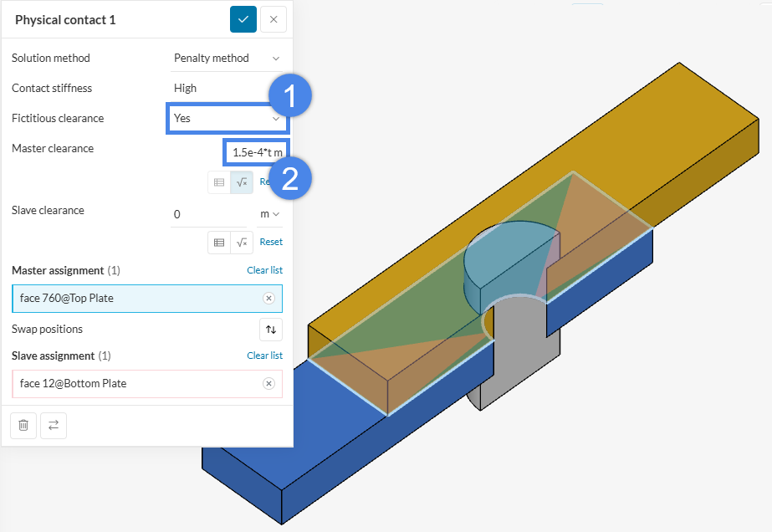Open the Slave clearance unit dropdown
Viewport: 772px width, 532px height.
[269, 214]
